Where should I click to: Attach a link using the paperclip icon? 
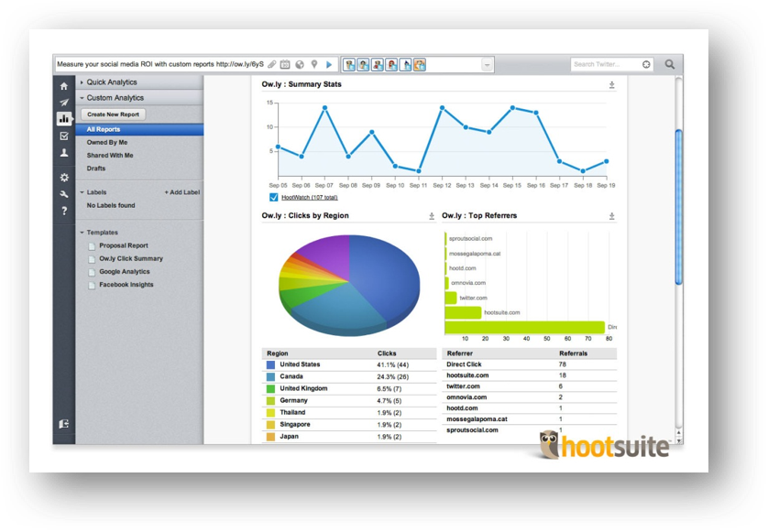[271, 64]
